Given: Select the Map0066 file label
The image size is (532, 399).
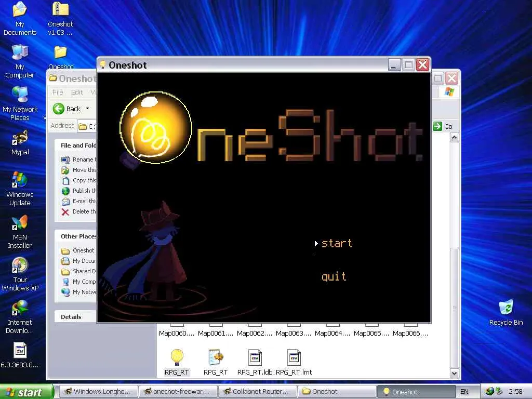Looking at the screenshot, I should 410,333.
